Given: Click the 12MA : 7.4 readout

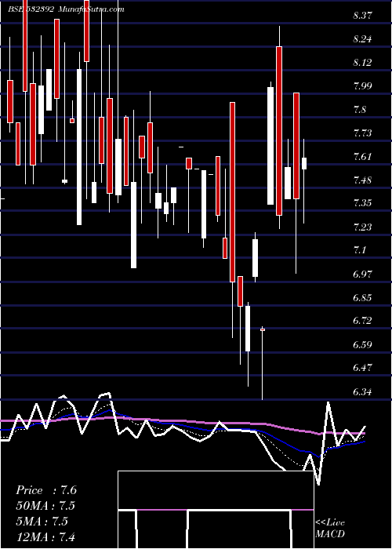Looking at the screenshot, I should tap(45, 536).
